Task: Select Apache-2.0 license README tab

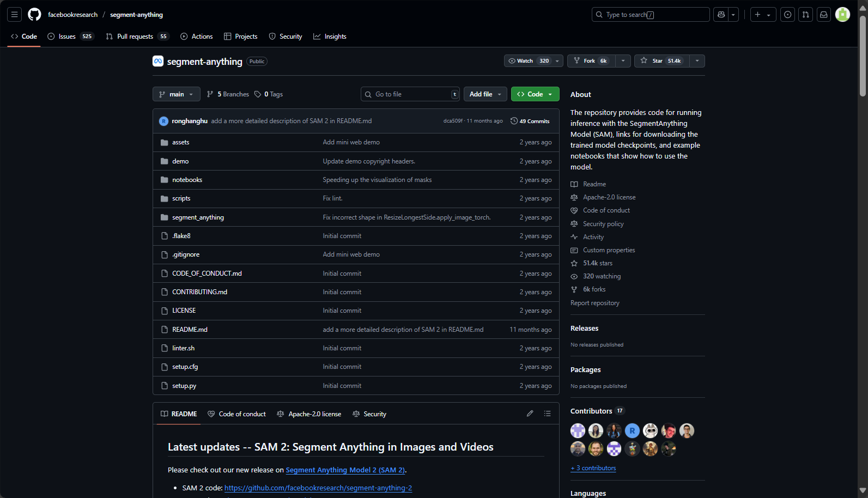Action: (309, 414)
